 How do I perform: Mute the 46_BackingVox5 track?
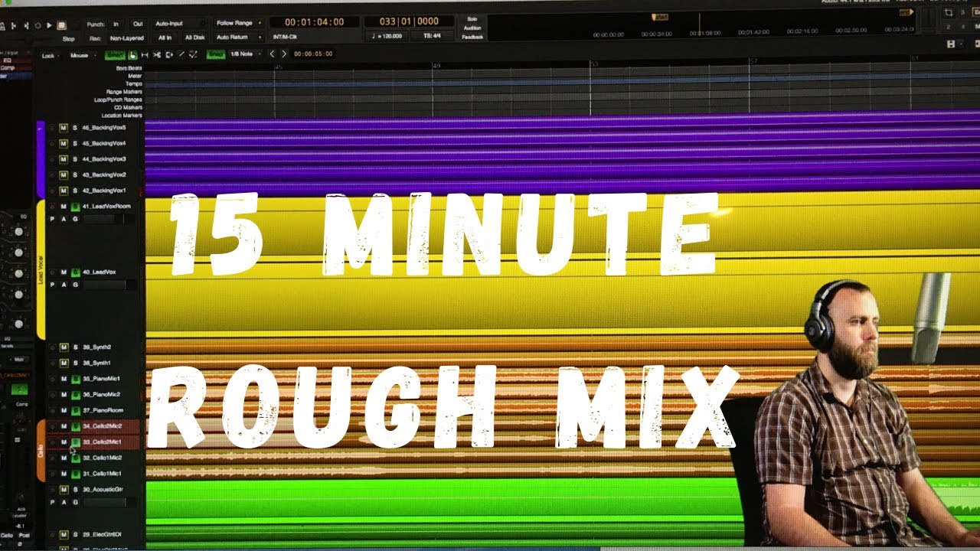click(x=64, y=127)
